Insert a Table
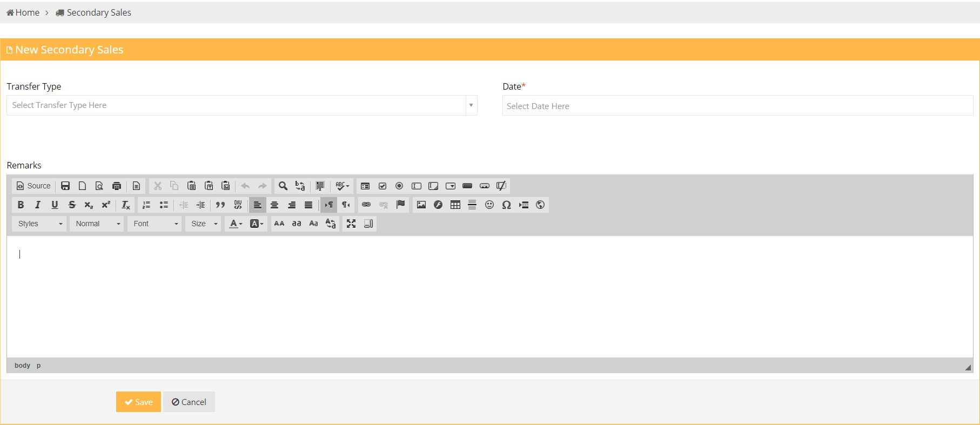This screenshot has height=425, width=980. pyautogui.click(x=455, y=205)
